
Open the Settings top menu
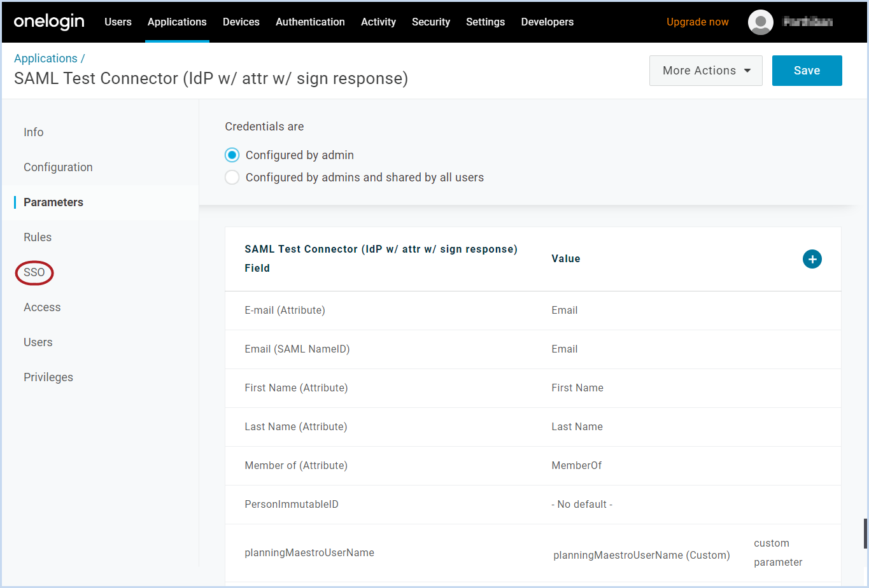tap(485, 22)
